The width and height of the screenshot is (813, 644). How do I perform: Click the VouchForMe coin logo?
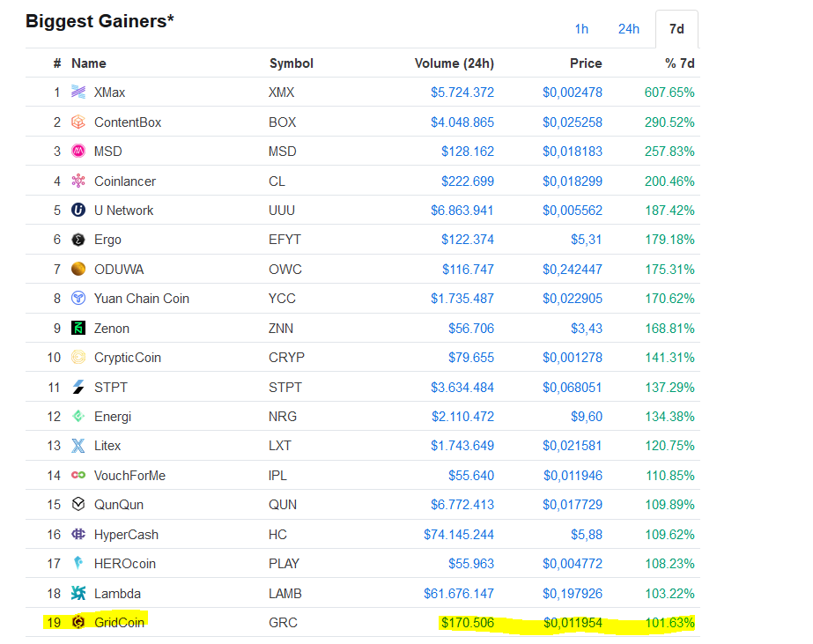78,475
